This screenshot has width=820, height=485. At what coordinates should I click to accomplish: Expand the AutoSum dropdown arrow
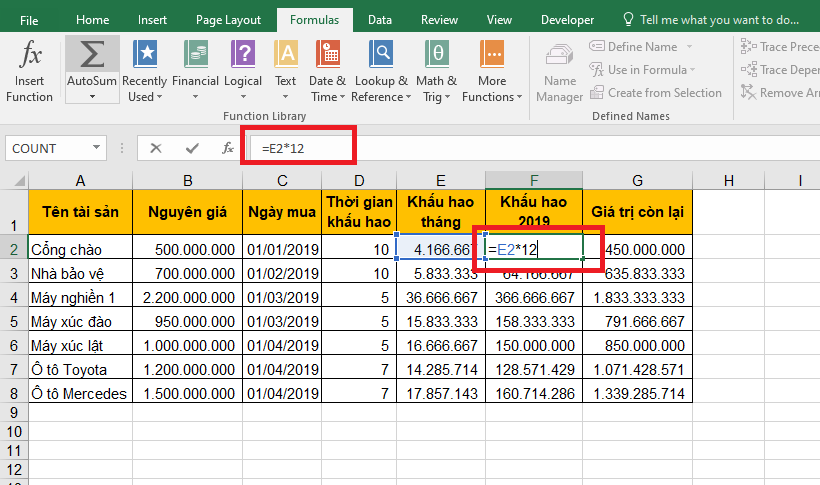92,97
